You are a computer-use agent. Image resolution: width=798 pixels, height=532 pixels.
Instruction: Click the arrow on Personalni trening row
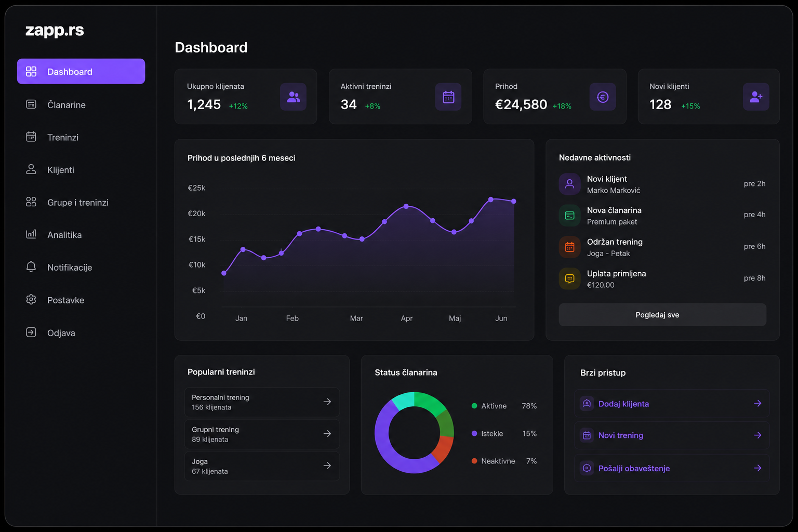(x=327, y=402)
